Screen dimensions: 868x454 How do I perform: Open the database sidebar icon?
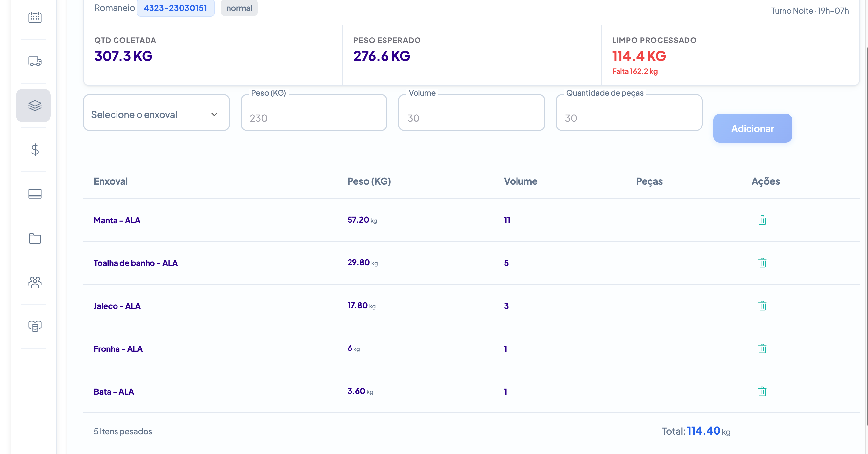coord(35,326)
